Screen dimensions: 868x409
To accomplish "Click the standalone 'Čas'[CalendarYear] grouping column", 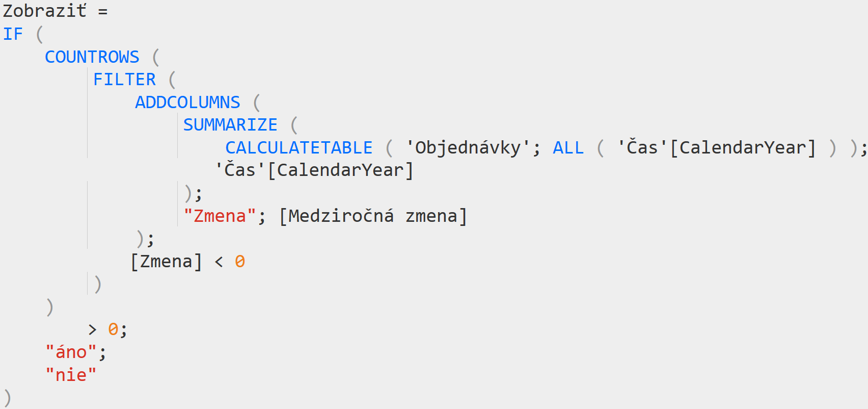I will click(314, 170).
